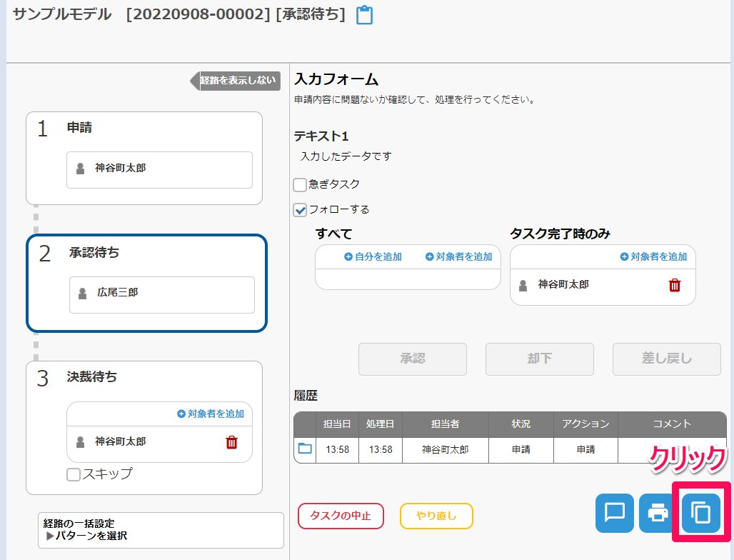The image size is (734, 560).
Task: Select the 承認待ち step 2 card
Action: [146, 284]
